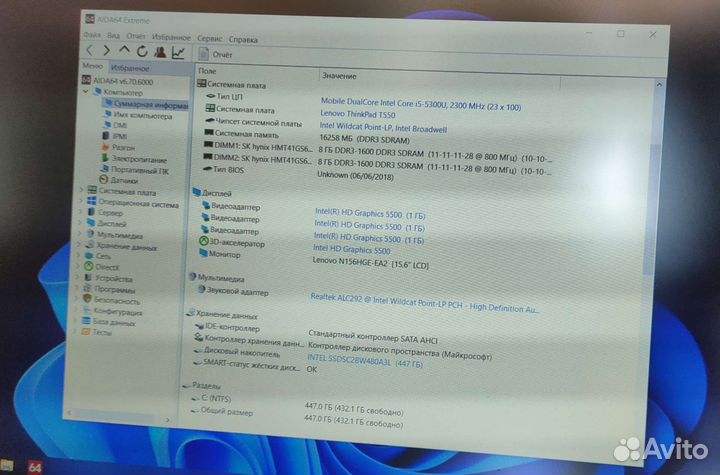
Task: Collapse the Компьютер tree node
Action: coord(85,91)
